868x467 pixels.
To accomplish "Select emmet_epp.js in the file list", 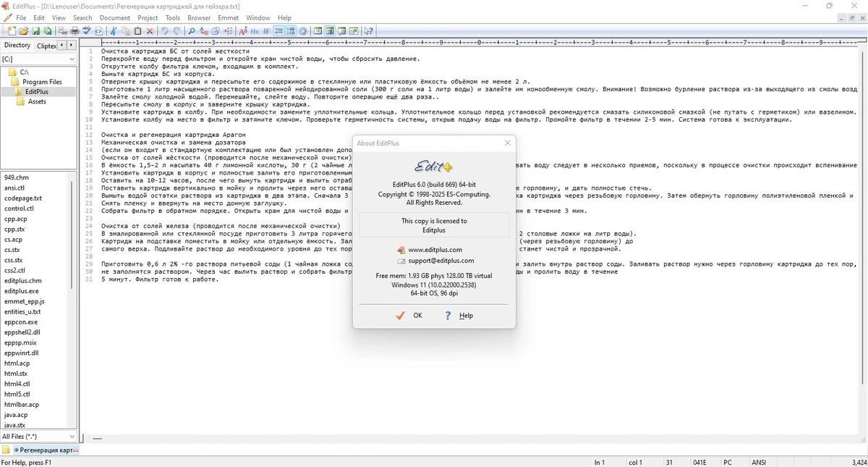I will pos(24,301).
